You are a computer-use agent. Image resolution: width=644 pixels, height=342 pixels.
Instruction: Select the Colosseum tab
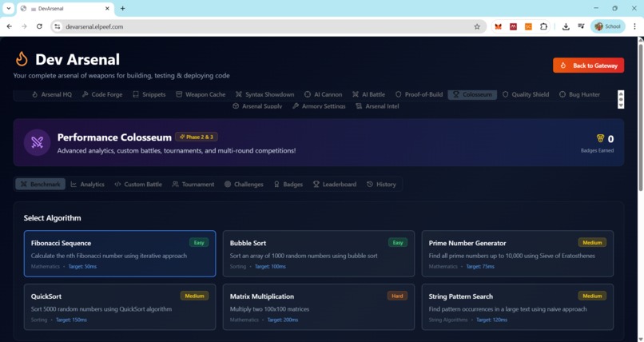pyautogui.click(x=472, y=94)
